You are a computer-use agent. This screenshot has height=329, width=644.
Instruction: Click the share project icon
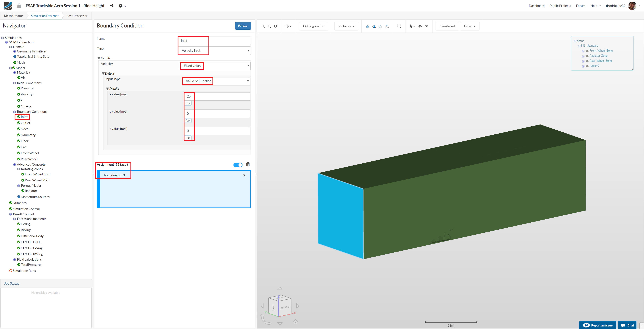pyautogui.click(x=112, y=6)
